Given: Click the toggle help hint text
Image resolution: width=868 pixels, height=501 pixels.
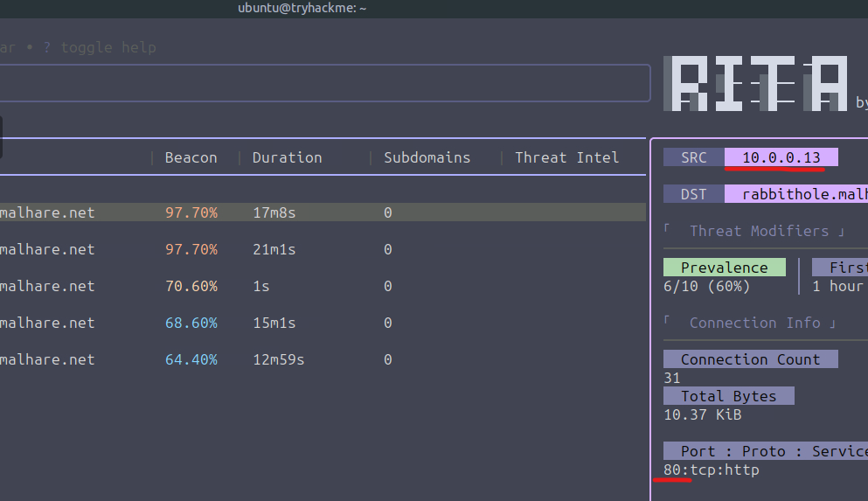Looking at the screenshot, I should coord(108,47).
